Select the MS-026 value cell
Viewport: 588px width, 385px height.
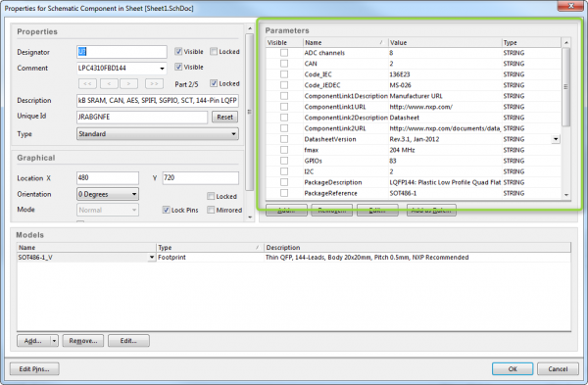click(445, 85)
